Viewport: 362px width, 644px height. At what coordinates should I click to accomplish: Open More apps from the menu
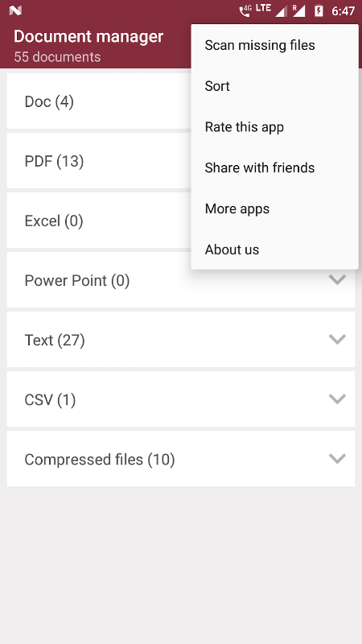(x=274, y=208)
